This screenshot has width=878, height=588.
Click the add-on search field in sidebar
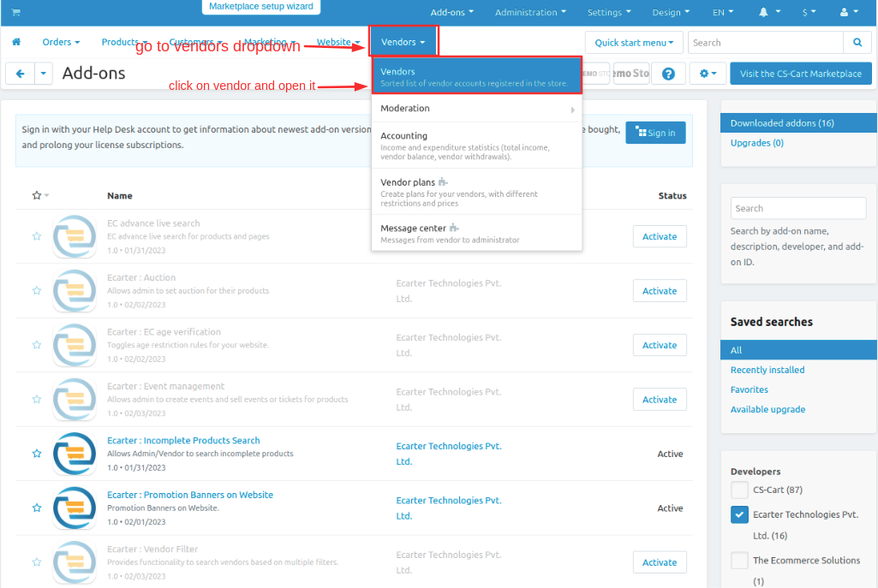tap(798, 208)
